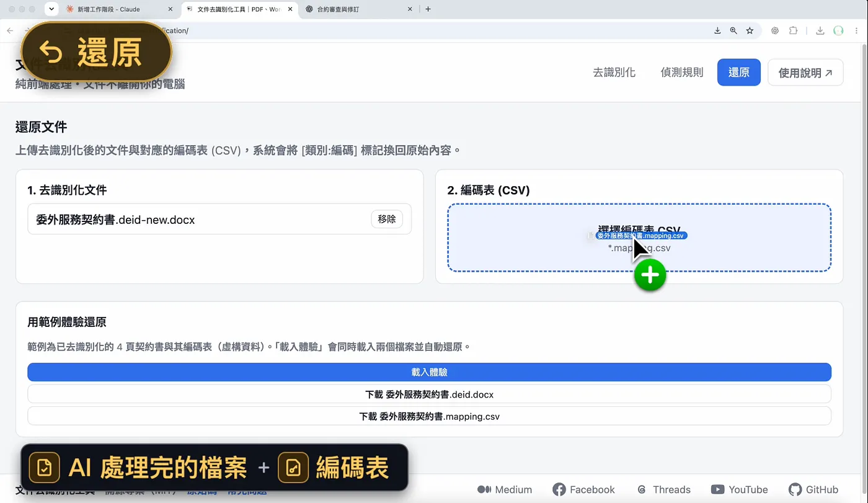Switch to the 新增工作階段 - Claude tab

pyautogui.click(x=119, y=9)
